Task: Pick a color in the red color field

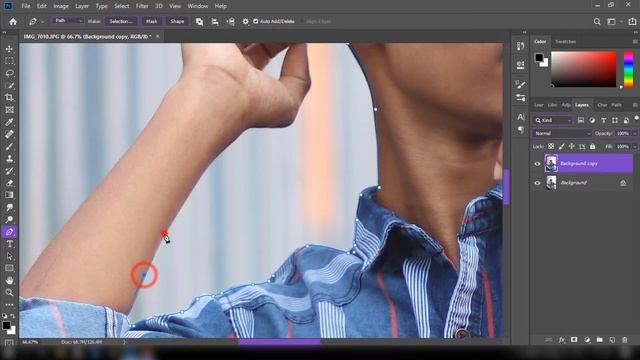Action: pyautogui.click(x=584, y=69)
